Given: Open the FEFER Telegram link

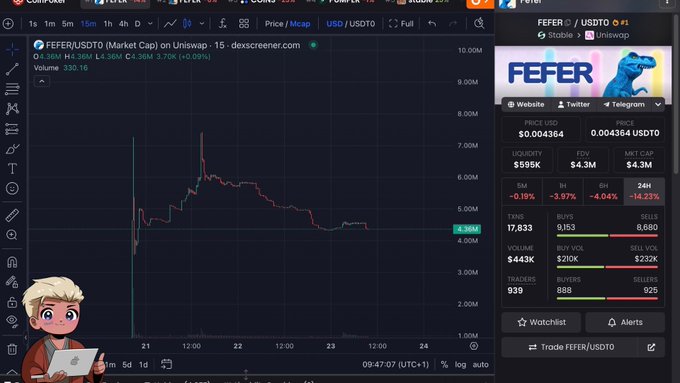Looking at the screenshot, I should (624, 105).
